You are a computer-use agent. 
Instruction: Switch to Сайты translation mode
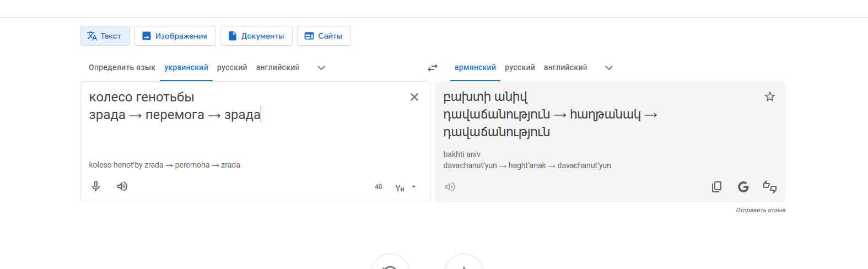coord(324,36)
